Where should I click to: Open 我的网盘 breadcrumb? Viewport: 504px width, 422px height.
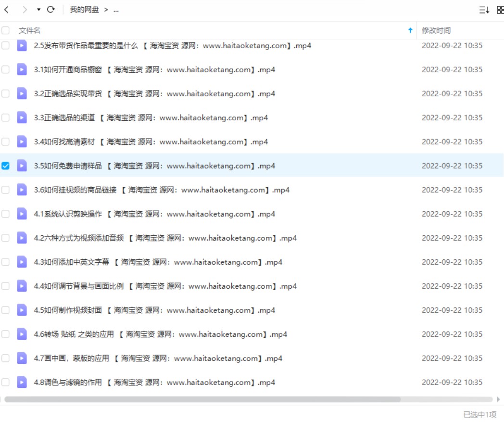coord(84,10)
